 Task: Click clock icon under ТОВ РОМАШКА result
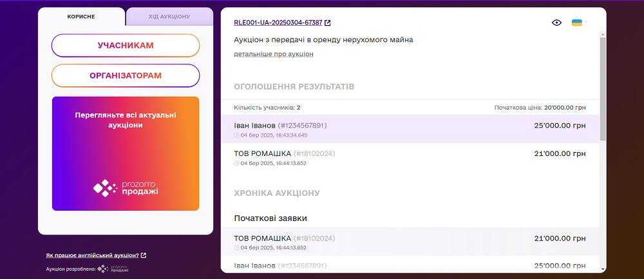tap(236, 163)
